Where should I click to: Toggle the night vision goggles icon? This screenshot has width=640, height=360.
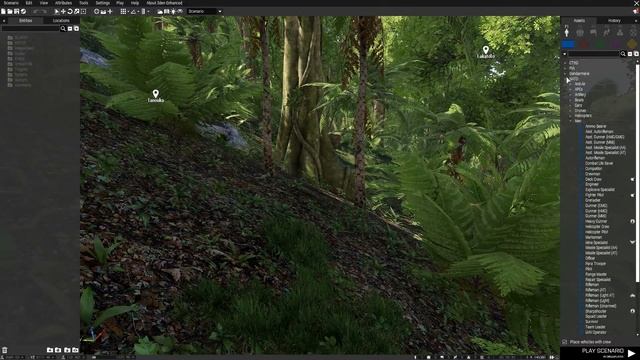(x=180, y=11)
